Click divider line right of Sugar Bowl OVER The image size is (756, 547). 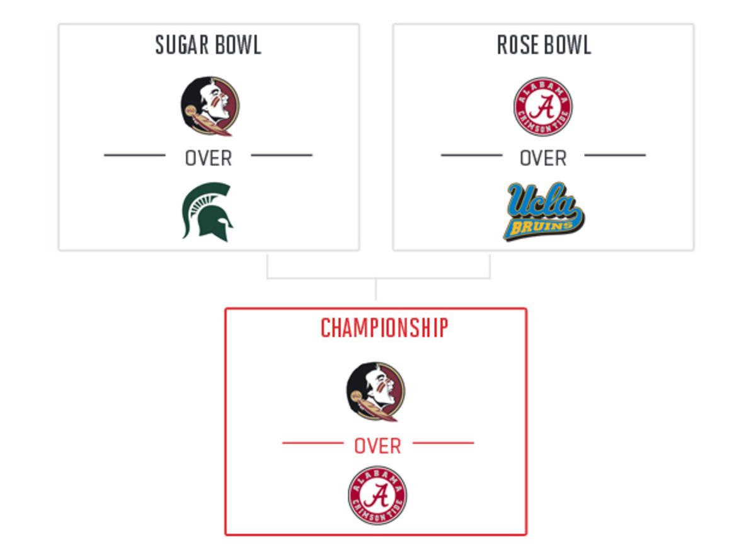pos(282,155)
